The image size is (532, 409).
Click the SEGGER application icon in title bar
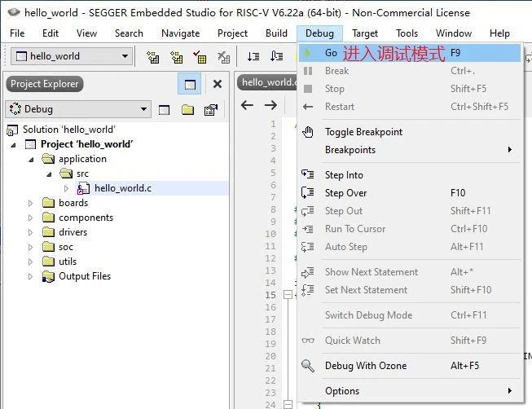click(x=14, y=12)
